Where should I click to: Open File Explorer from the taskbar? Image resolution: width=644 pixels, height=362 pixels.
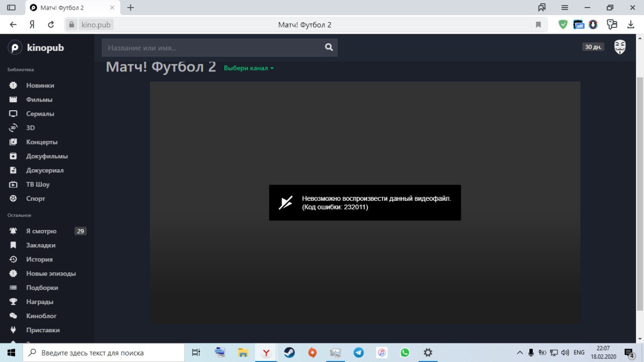tap(243, 352)
